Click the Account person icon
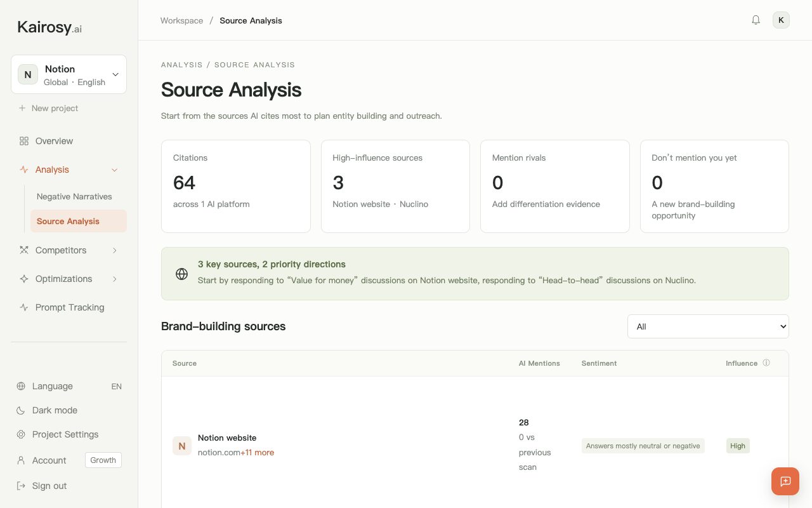This screenshot has width=812, height=508. point(21,460)
